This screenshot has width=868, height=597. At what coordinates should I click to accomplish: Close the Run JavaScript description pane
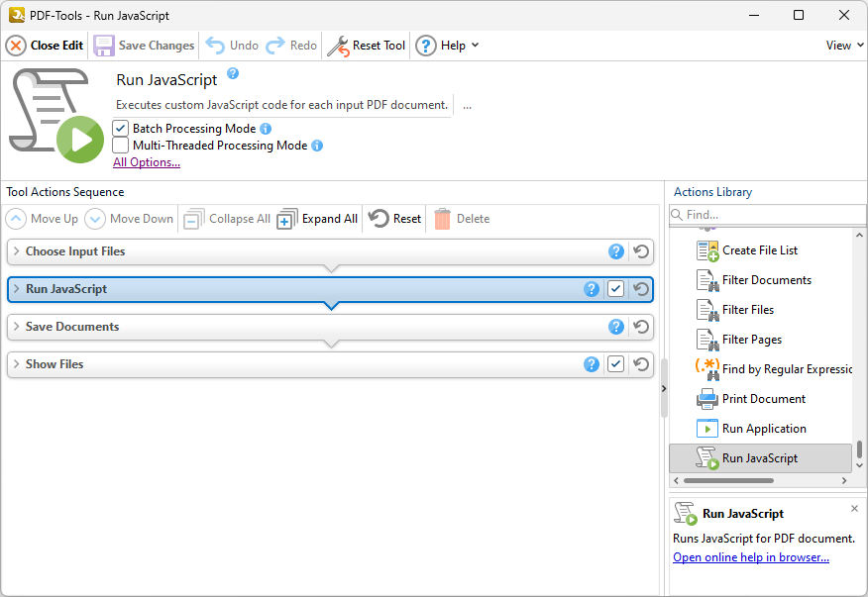click(854, 509)
